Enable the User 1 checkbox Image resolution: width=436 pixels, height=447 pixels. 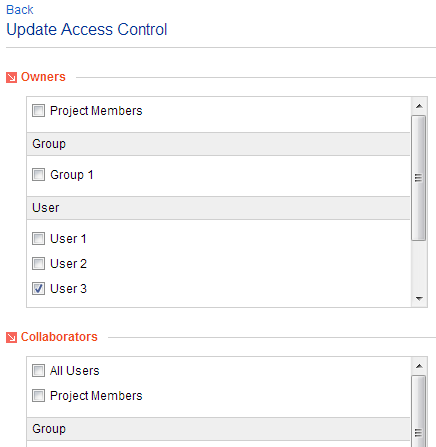click(x=38, y=238)
